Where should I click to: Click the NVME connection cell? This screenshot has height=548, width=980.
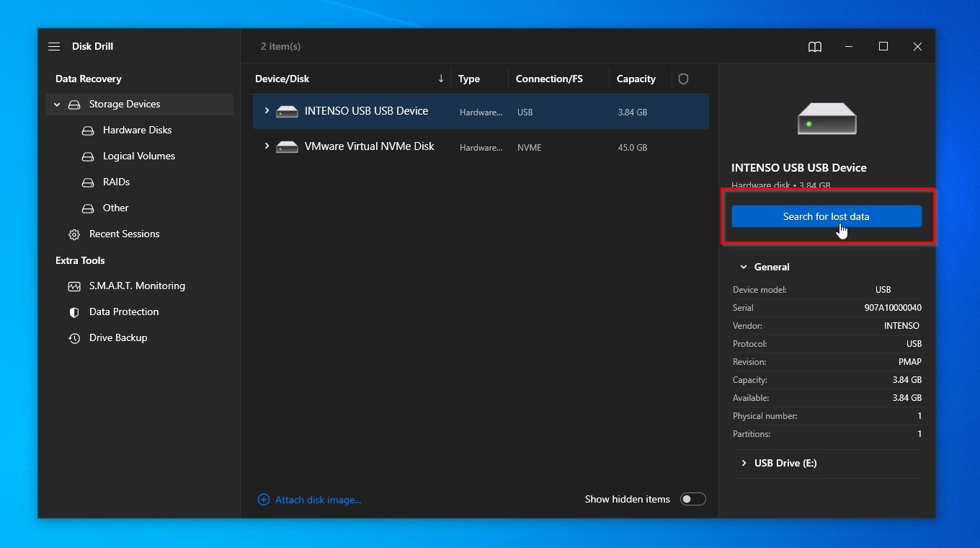point(529,148)
